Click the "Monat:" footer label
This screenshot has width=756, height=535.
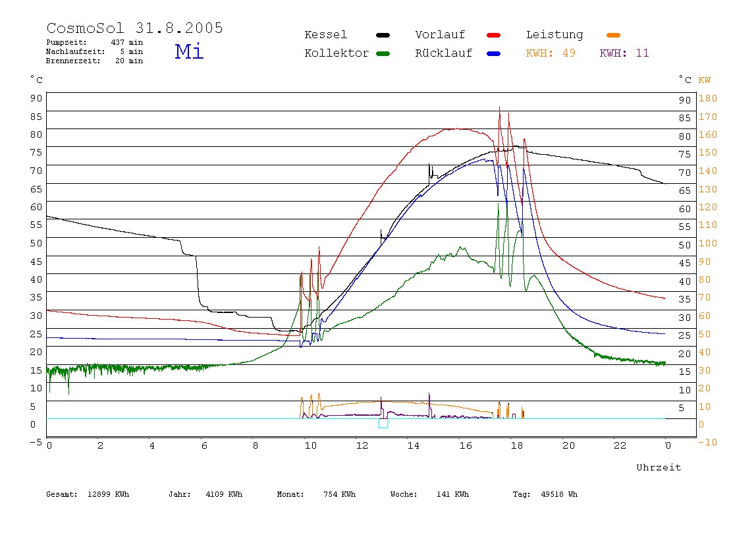point(290,494)
